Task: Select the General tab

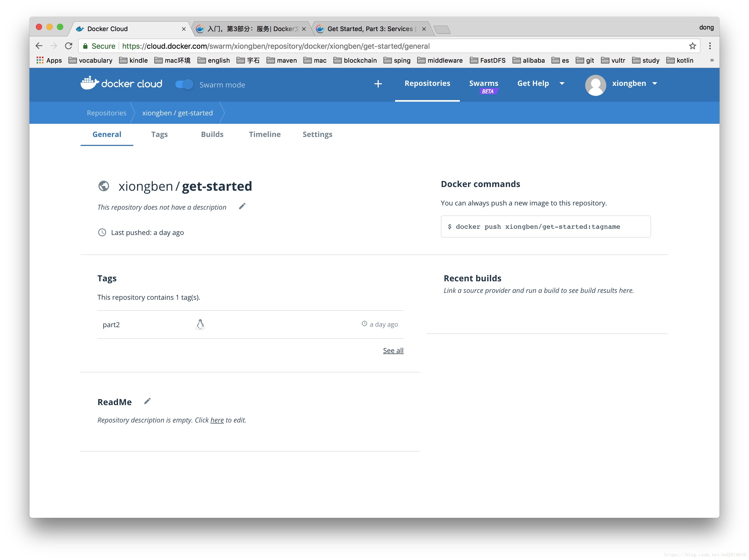Action: 107,134
